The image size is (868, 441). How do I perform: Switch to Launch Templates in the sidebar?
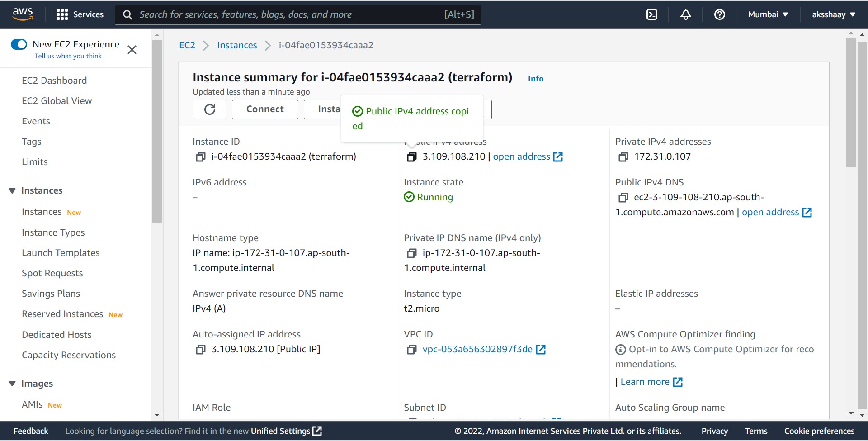pyautogui.click(x=61, y=252)
